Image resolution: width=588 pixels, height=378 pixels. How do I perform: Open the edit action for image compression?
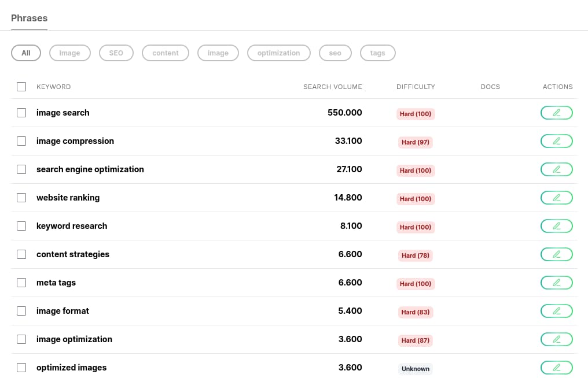tap(556, 141)
